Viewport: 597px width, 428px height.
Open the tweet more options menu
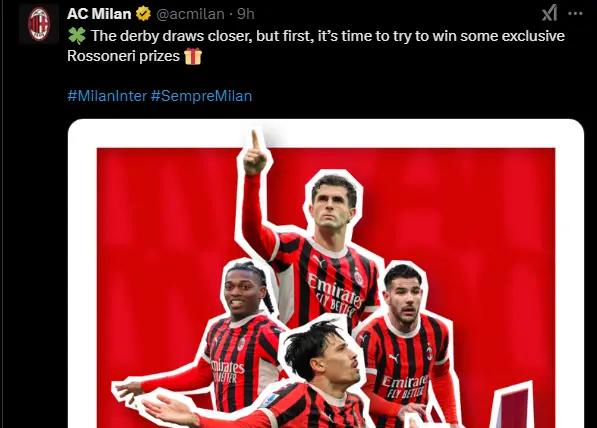575,14
